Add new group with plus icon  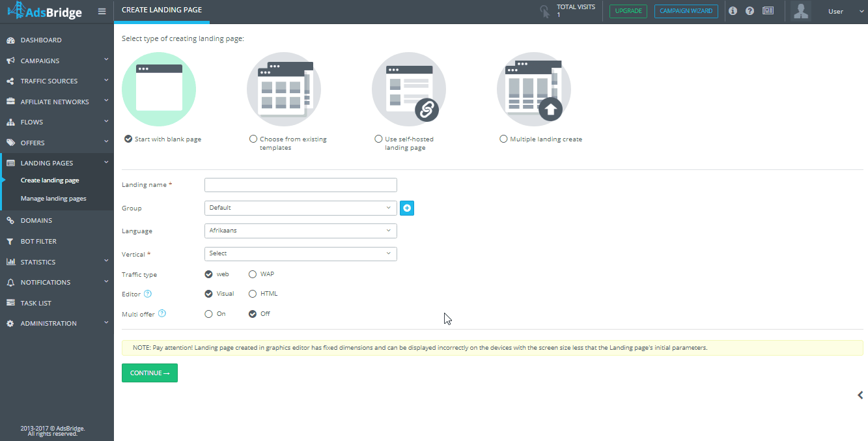tap(407, 208)
